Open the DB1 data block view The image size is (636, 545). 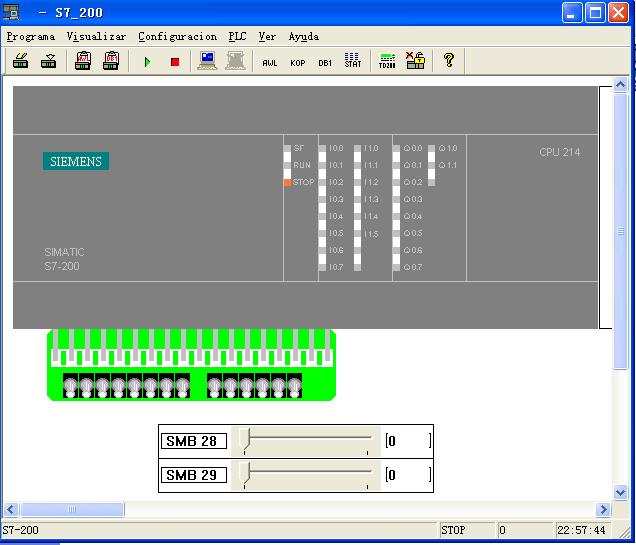(x=325, y=63)
